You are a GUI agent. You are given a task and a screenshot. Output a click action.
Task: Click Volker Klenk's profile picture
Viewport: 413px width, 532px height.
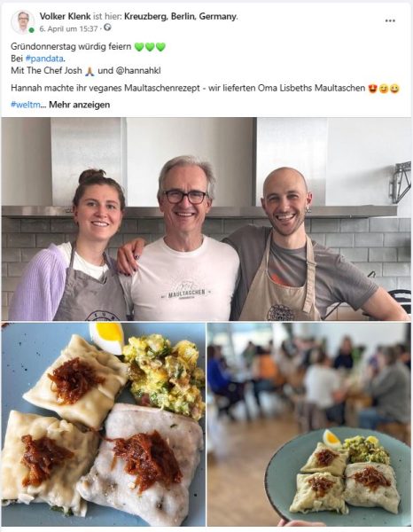23,22
